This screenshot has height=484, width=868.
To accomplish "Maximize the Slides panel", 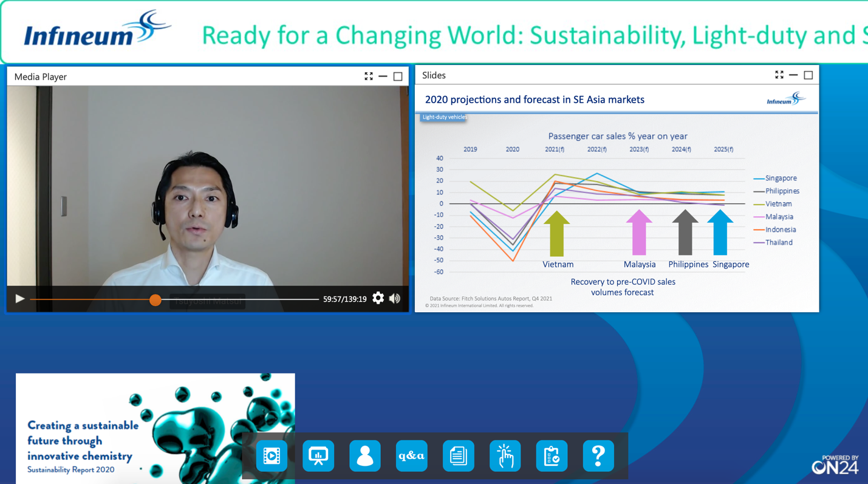I will click(808, 75).
